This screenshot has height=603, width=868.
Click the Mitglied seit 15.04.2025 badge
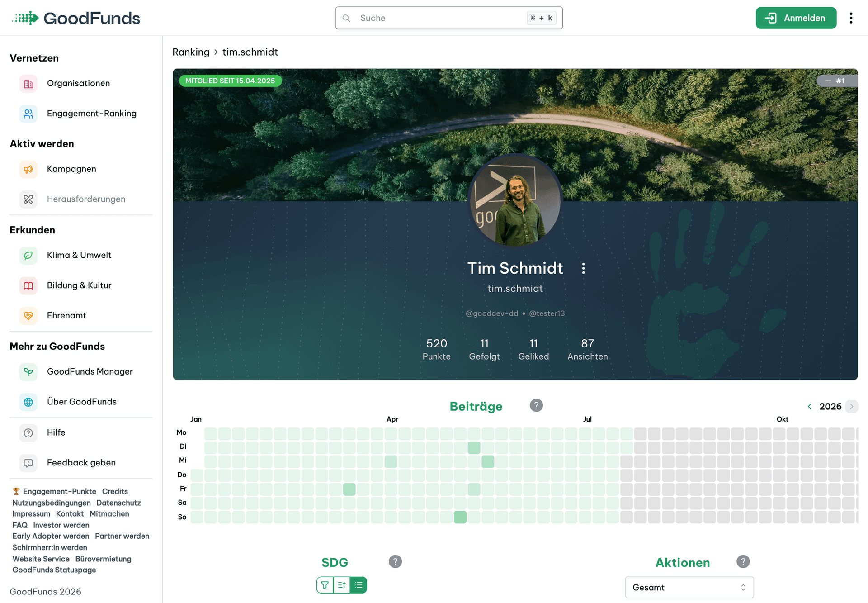230,81
